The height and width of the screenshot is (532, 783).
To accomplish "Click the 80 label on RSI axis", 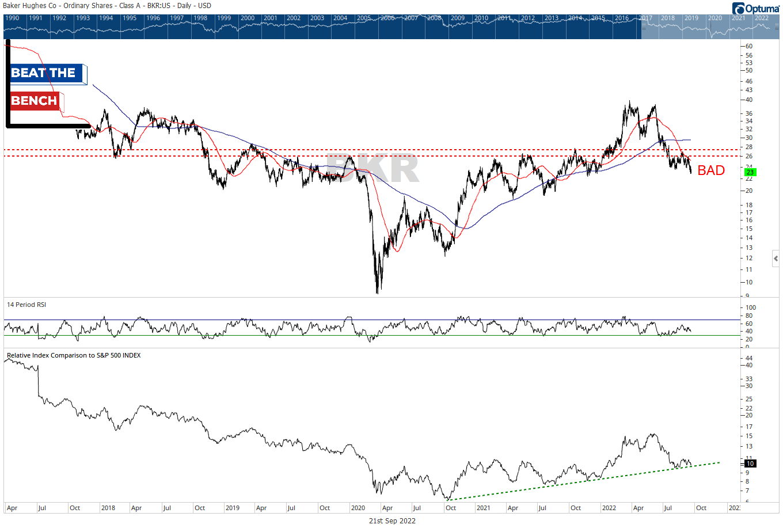I will click(x=749, y=316).
